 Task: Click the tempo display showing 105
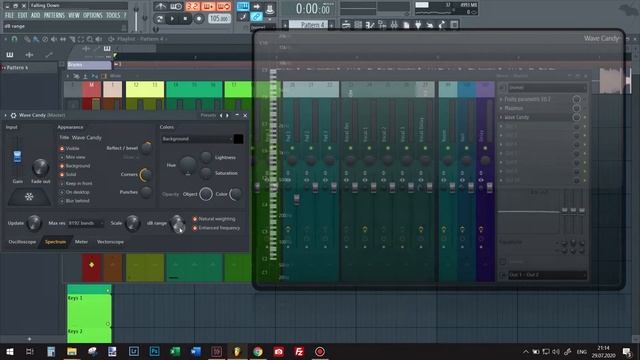pos(220,18)
